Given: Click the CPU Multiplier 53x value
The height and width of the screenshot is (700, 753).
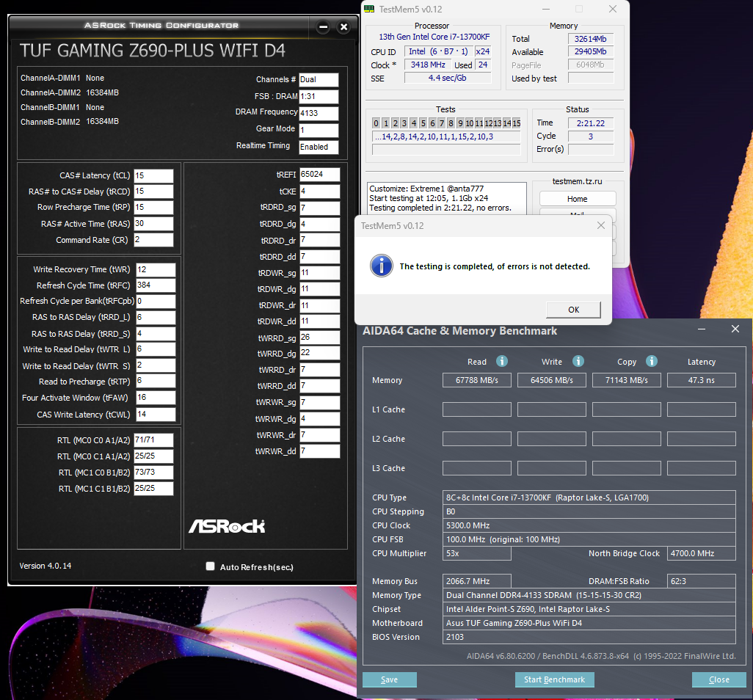Looking at the screenshot, I should (477, 553).
